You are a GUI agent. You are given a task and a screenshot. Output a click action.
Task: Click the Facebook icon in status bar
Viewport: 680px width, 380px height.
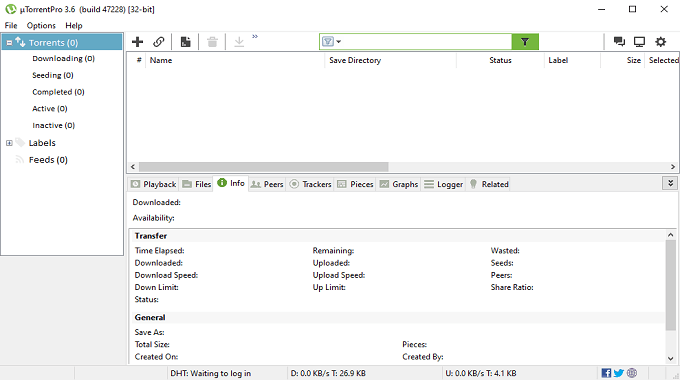[606, 373]
